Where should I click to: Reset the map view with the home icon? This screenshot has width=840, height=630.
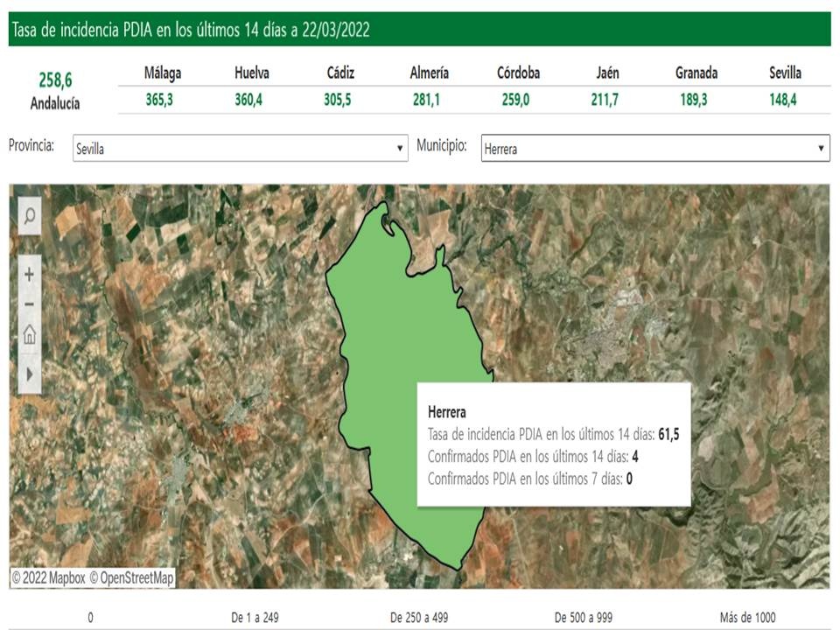click(x=28, y=333)
